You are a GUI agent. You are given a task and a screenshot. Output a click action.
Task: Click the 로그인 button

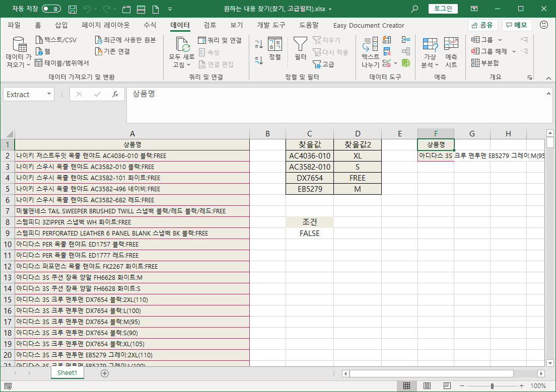tap(443, 9)
